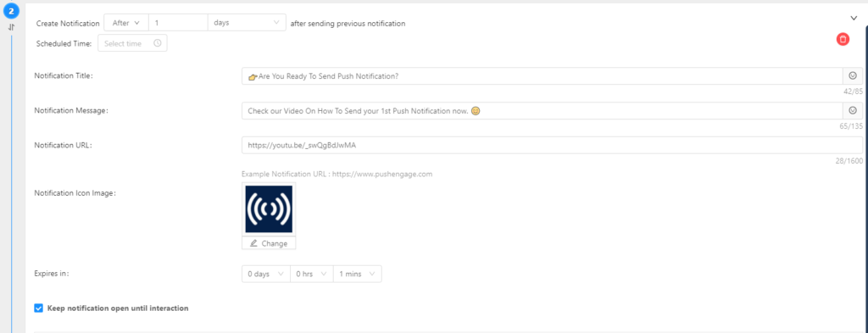Viewport: 868px width, 333px height.
Task: Click the Notification URL label
Action: 63,145
